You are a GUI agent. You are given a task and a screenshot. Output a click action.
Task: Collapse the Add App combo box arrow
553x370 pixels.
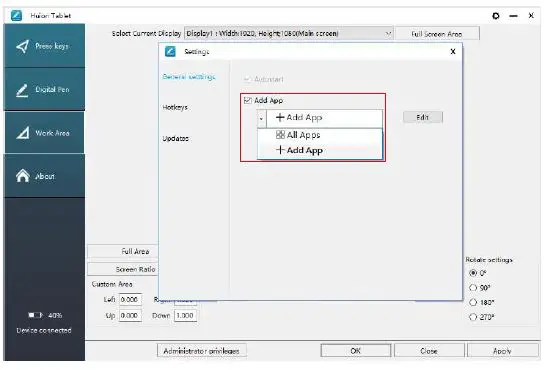click(x=261, y=118)
